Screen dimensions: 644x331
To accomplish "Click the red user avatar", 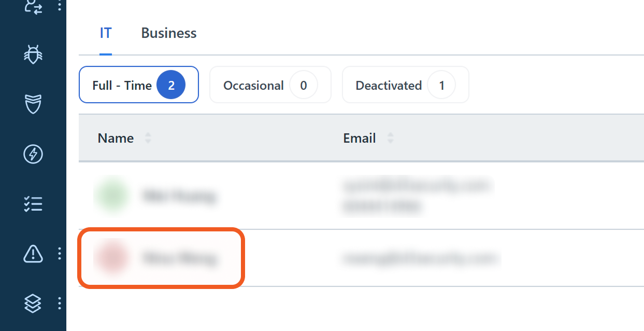I will coord(111,258).
